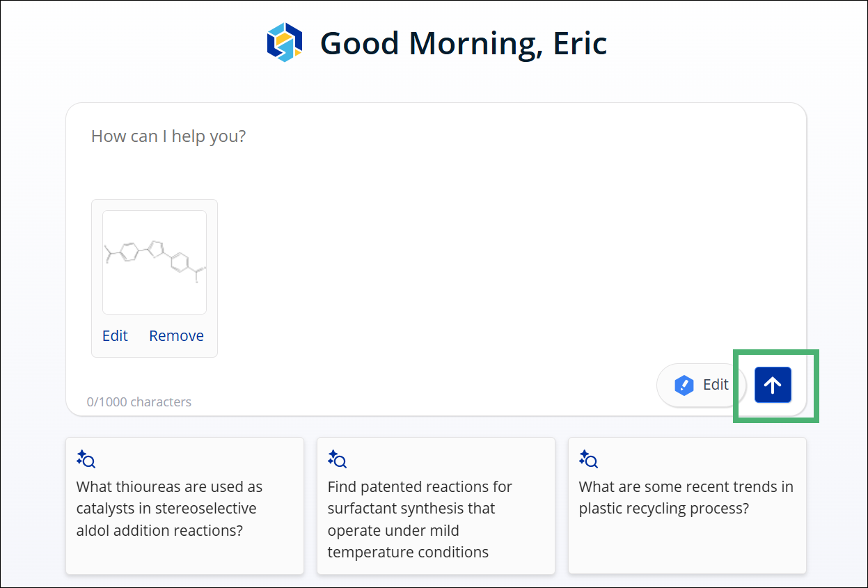868x588 pixels.
Task: Click the blue hexagon logo beside the greeting
Action: click(x=285, y=42)
